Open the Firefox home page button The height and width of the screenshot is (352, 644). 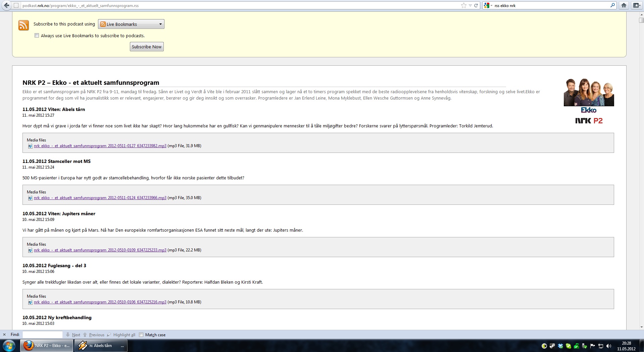pos(624,5)
